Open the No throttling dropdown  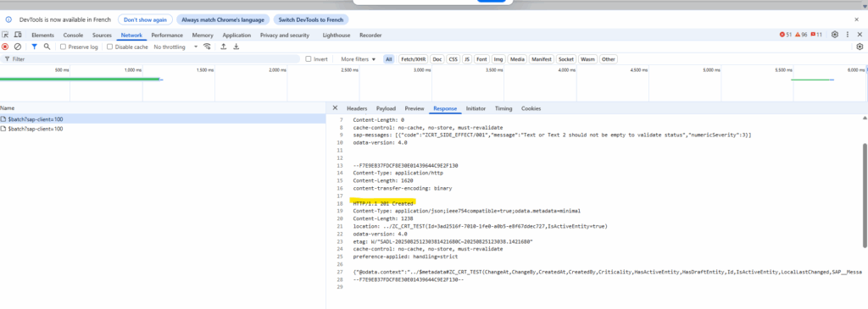175,47
